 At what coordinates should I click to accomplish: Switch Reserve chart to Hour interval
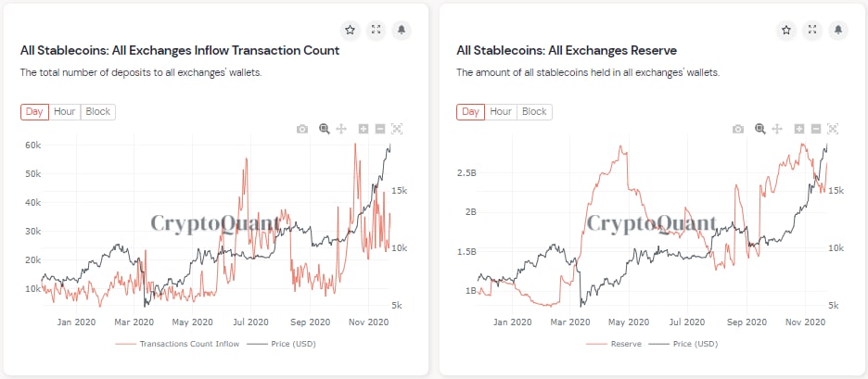501,112
